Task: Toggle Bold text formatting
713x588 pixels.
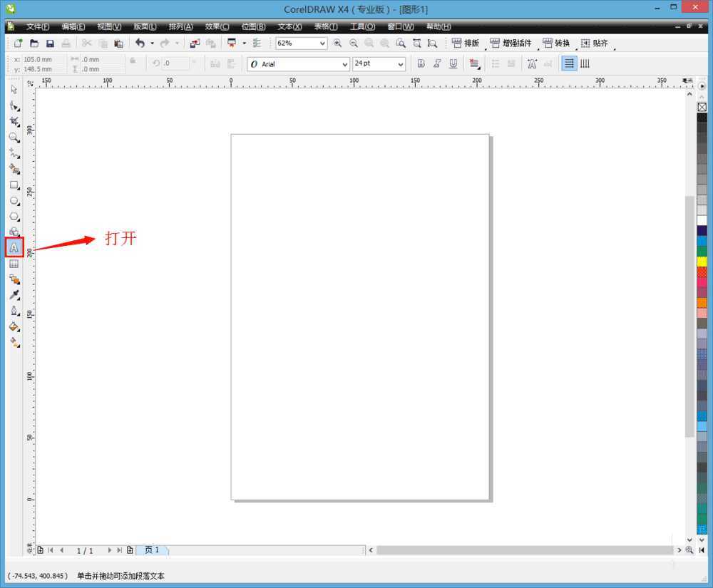Action: click(421, 64)
